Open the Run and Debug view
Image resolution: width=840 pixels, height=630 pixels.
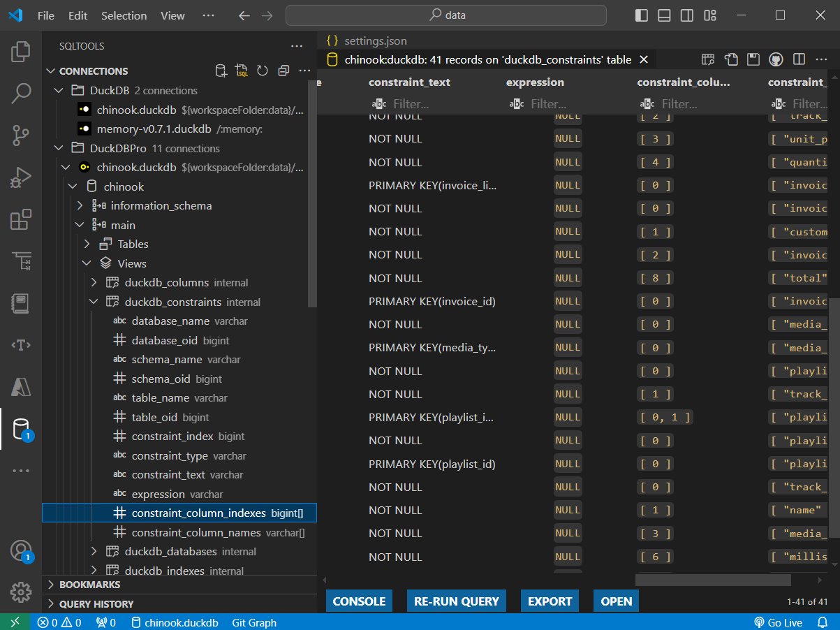21,177
